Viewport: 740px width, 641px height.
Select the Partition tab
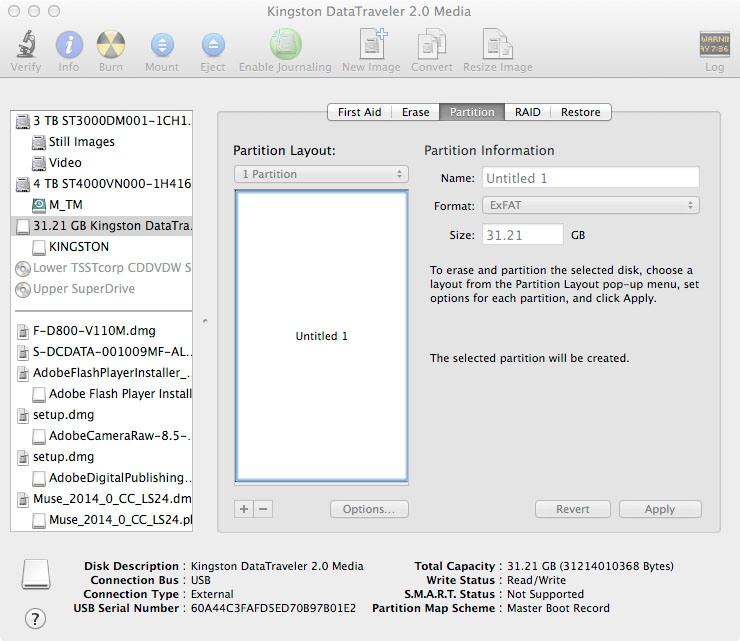pyautogui.click(x=472, y=112)
